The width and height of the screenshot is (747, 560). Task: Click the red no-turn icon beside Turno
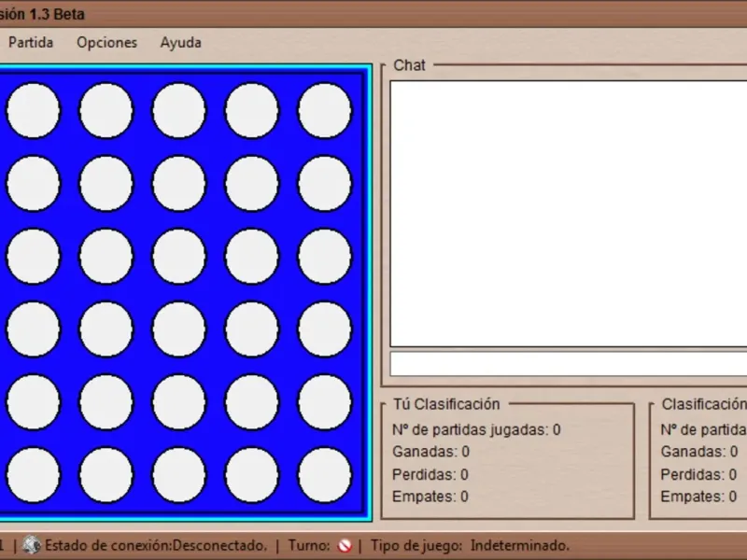point(345,545)
